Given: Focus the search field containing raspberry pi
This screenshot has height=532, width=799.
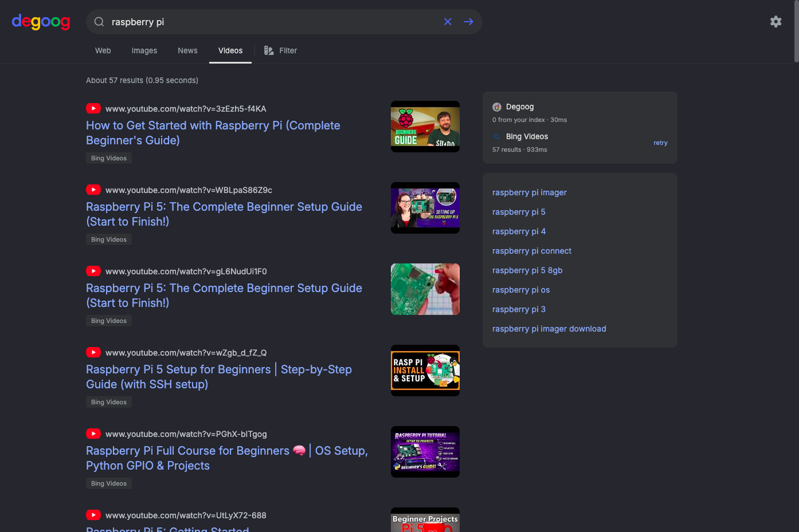Looking at the screenshot, I should click(x=273, y=22).
